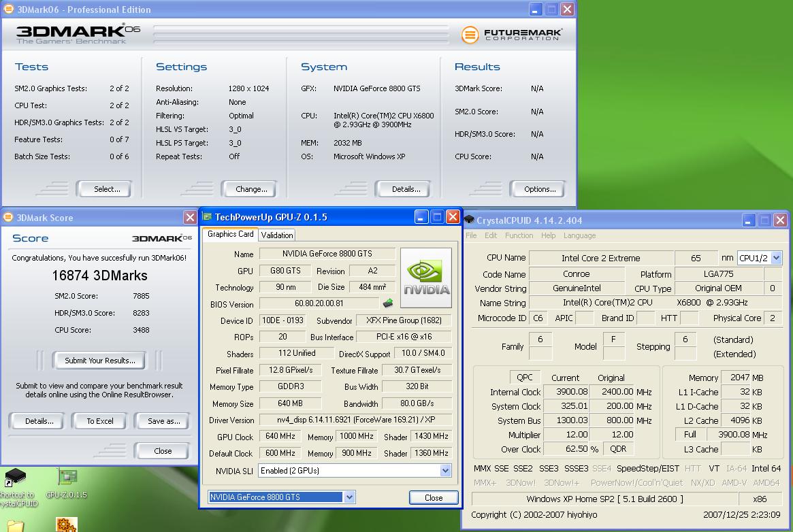
Task: Click the 16874 3DMarks score text
Action: click(x=99, y=276)
